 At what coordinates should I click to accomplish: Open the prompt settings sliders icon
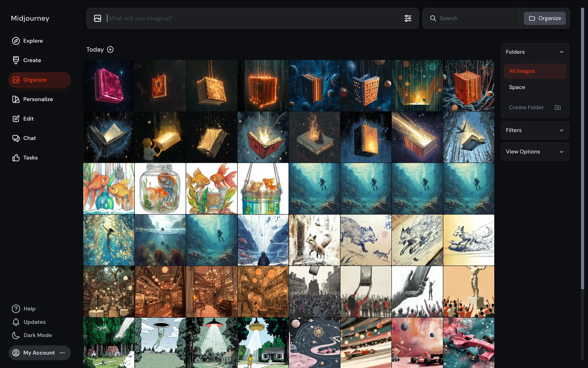pos(408,18)
